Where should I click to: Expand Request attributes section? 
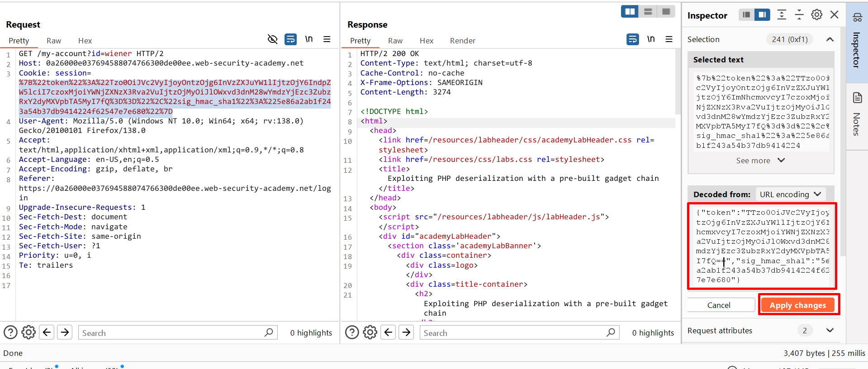830,331
